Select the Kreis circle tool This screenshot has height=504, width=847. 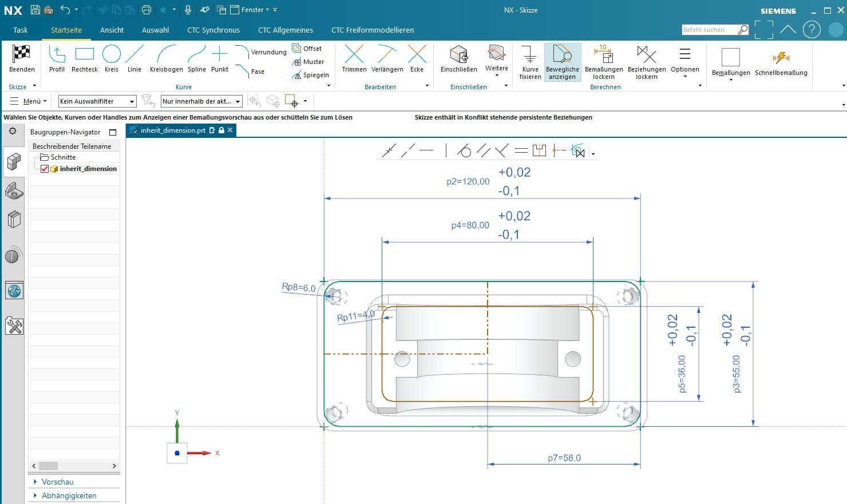[112, 55]
